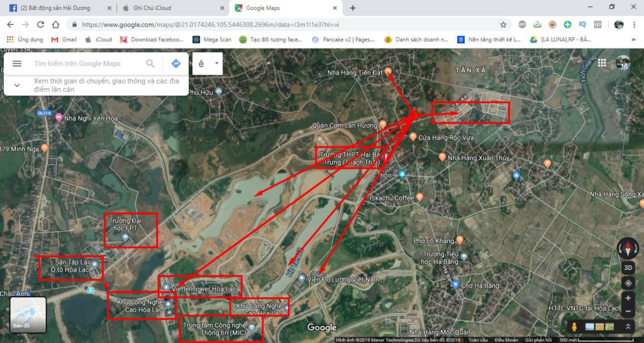
Task: Toggle 3D tilt view
Action: point(628,268)
